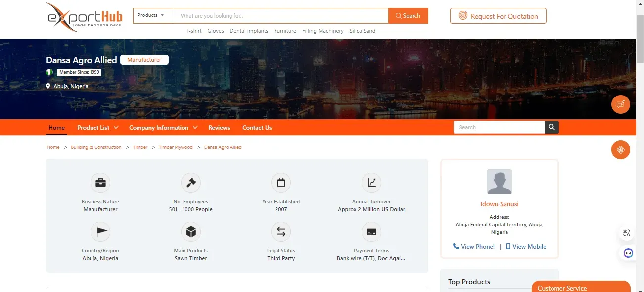Select the Furniture suggested search
The width and height of the screenshot is (644, 292).
pos(285,31)
